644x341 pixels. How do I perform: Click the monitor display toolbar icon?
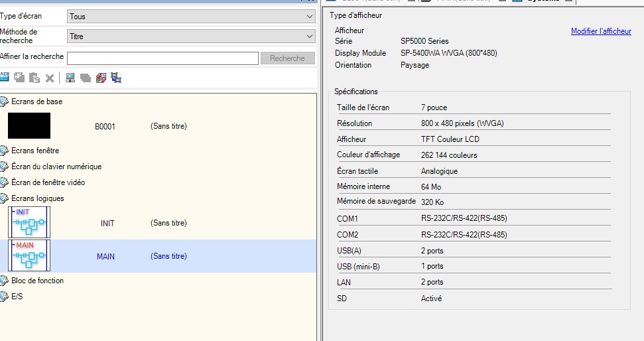tap(70, 78)
